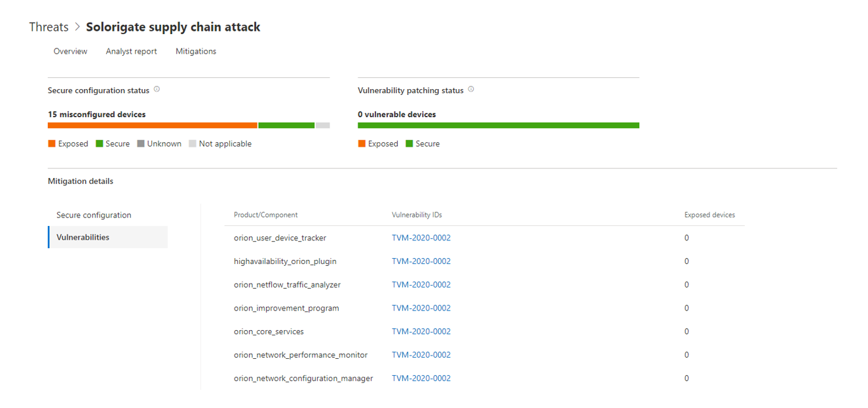
Task: Click the green Secure legend square under misconfigured devices
Action: 98,143
